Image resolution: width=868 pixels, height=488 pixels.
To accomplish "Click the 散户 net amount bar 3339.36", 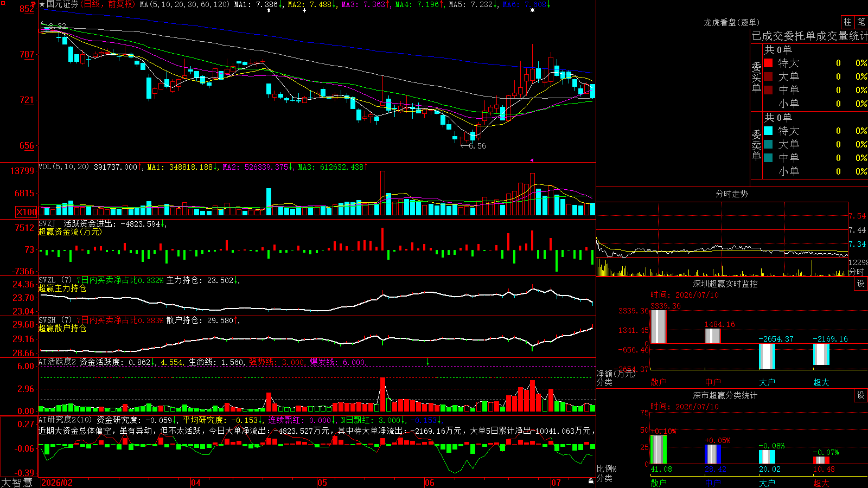I will pyautogui.click(x=659, y=326).
